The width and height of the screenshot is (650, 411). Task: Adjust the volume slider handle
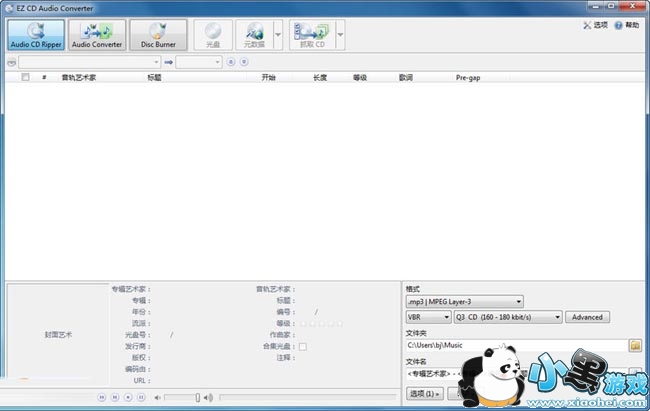(x=198, y=398)
